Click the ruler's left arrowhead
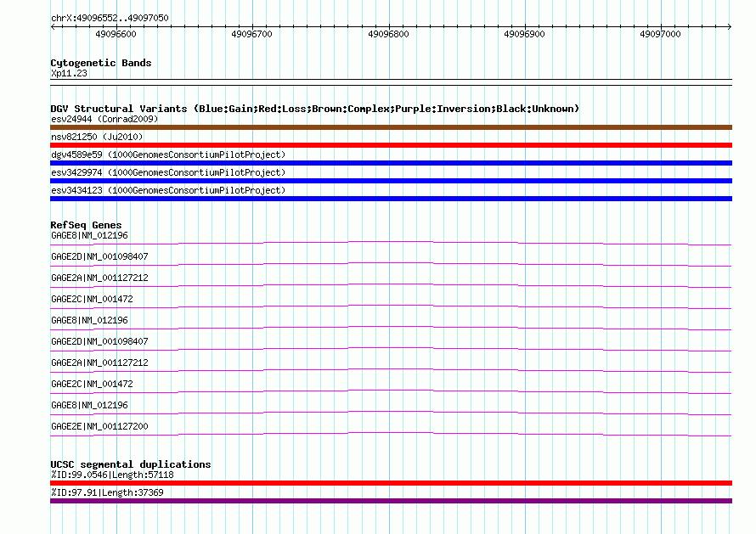This screenshot has width=756, height=534. coord(53,27)
